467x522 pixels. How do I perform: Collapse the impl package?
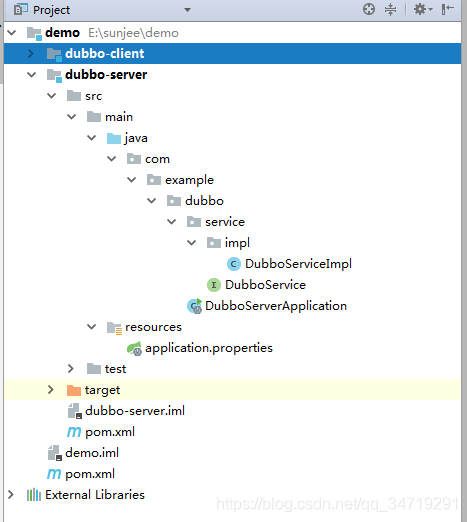pos(192,243)
